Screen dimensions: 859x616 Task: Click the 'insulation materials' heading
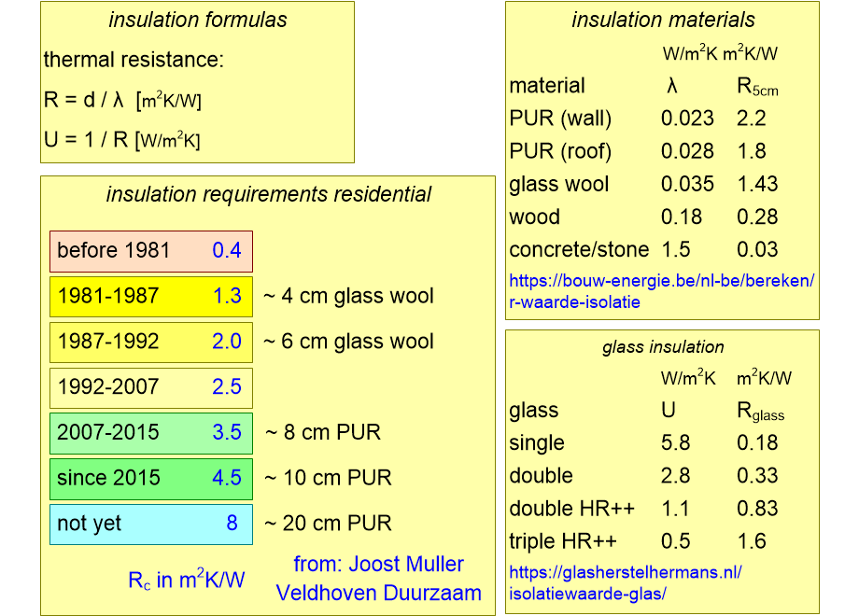(x=663, y=21)
